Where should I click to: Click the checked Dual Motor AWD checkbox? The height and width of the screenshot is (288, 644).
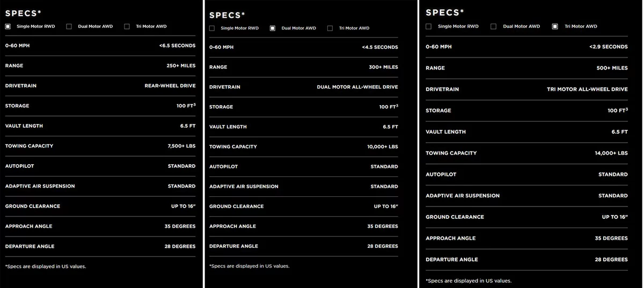point(273,28)
